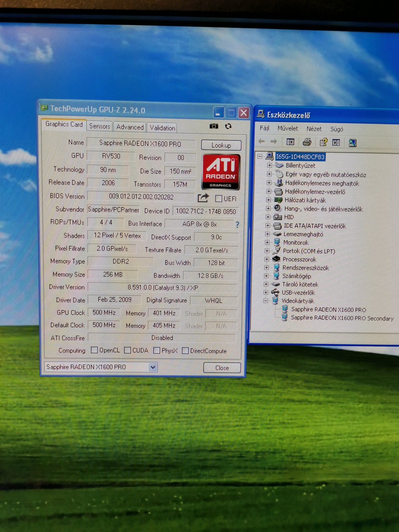399x532 pixels.
Task: Select the Graphics Card tab
Action: click(x=64, y=124)
